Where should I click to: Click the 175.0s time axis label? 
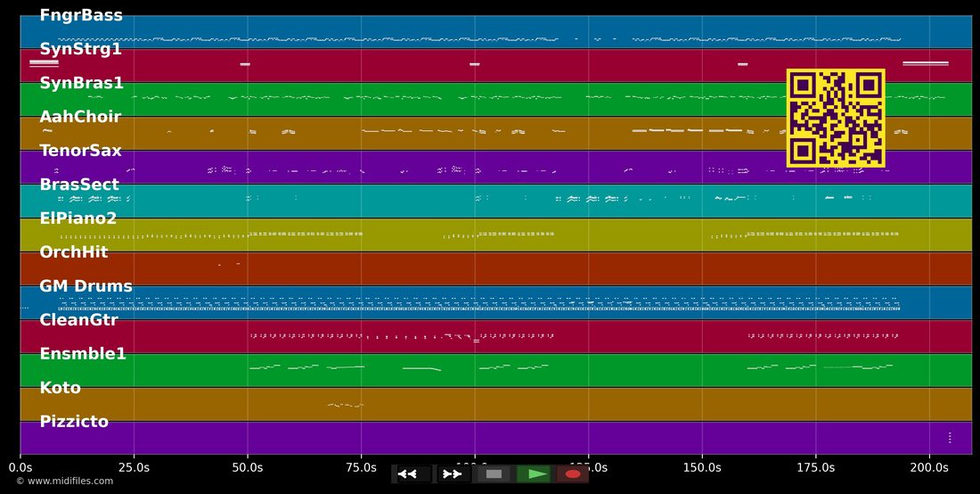(815, 468)
